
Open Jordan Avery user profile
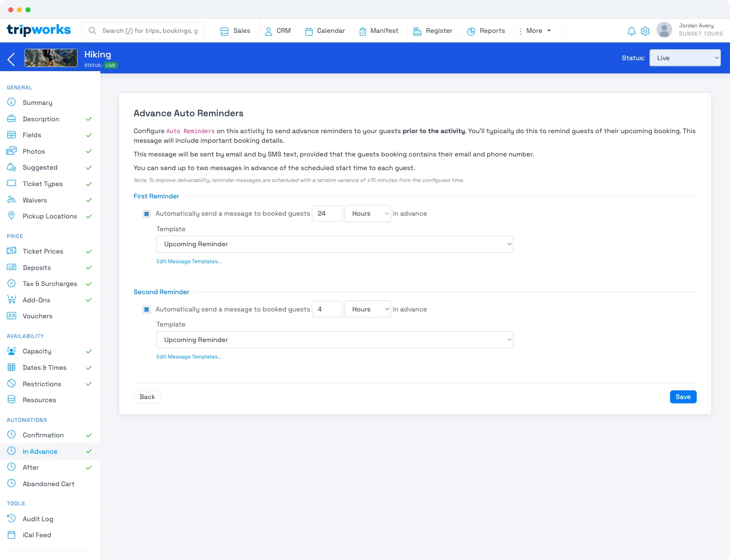tap(689, 30)
